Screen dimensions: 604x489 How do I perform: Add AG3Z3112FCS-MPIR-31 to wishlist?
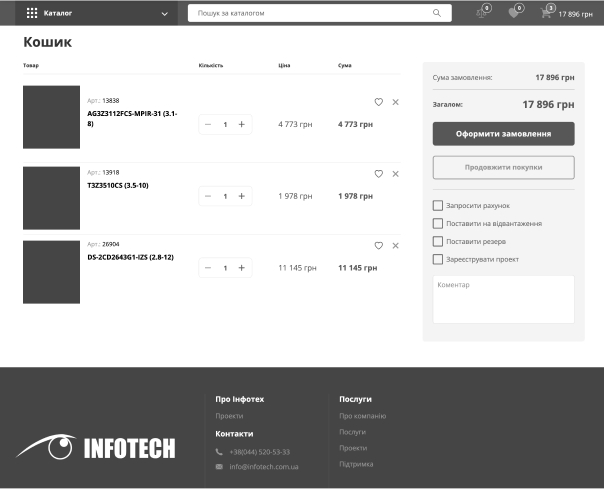point(379,102)
